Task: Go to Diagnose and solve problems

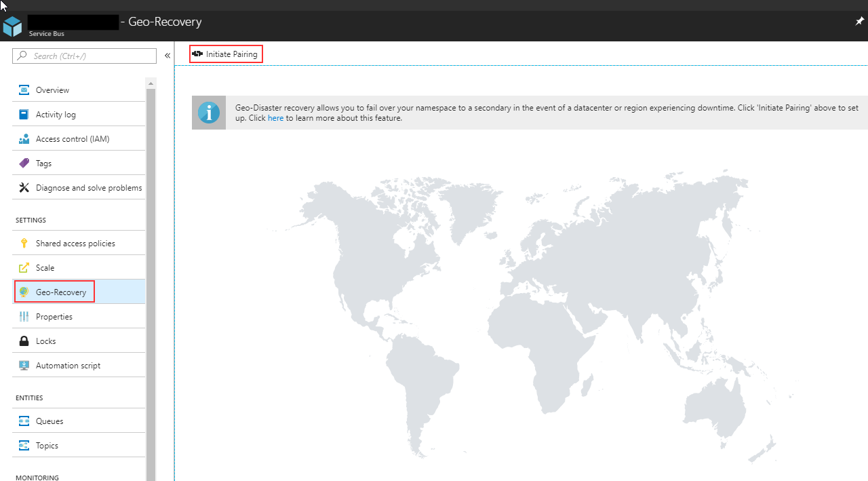Action: click(79, 187)
